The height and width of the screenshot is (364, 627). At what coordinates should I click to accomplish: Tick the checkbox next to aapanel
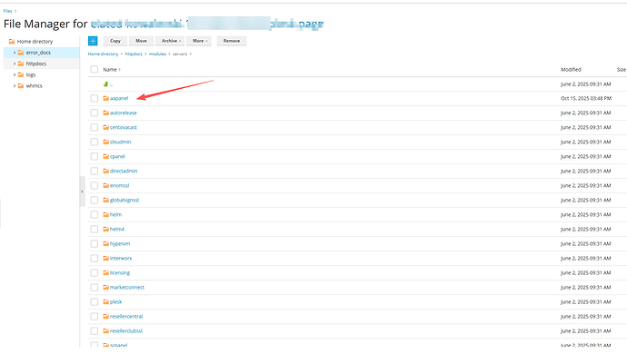click(x=94, y=98)
